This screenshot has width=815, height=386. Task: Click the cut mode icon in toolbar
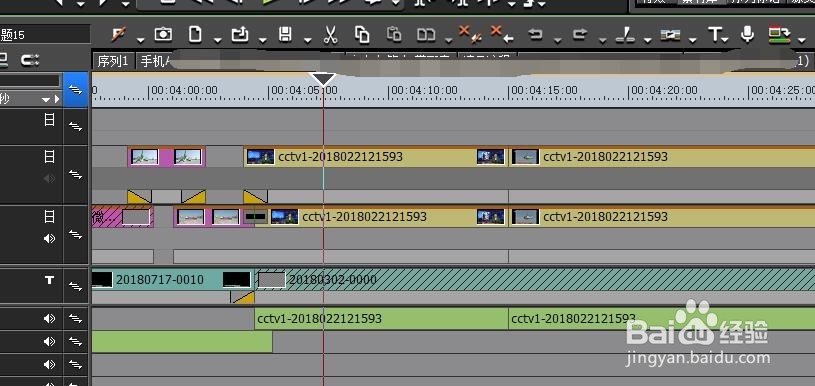pyautogui.click(x=119, y=35)
